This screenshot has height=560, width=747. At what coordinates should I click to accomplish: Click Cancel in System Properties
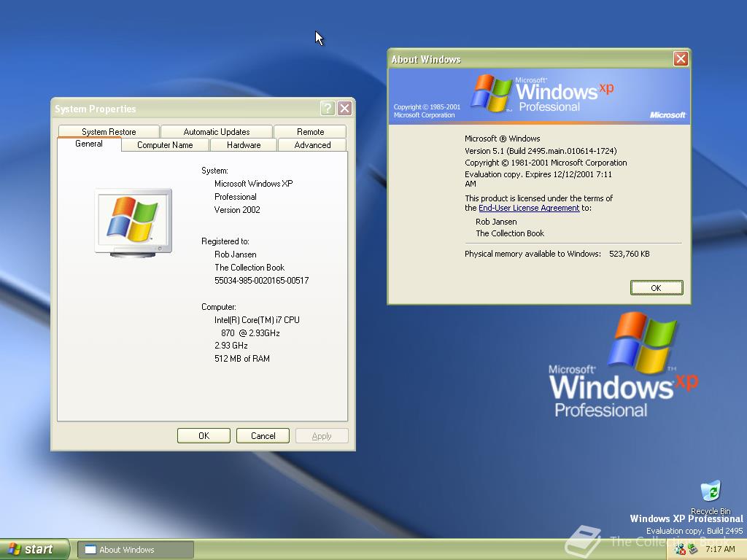tap(263, 436)
